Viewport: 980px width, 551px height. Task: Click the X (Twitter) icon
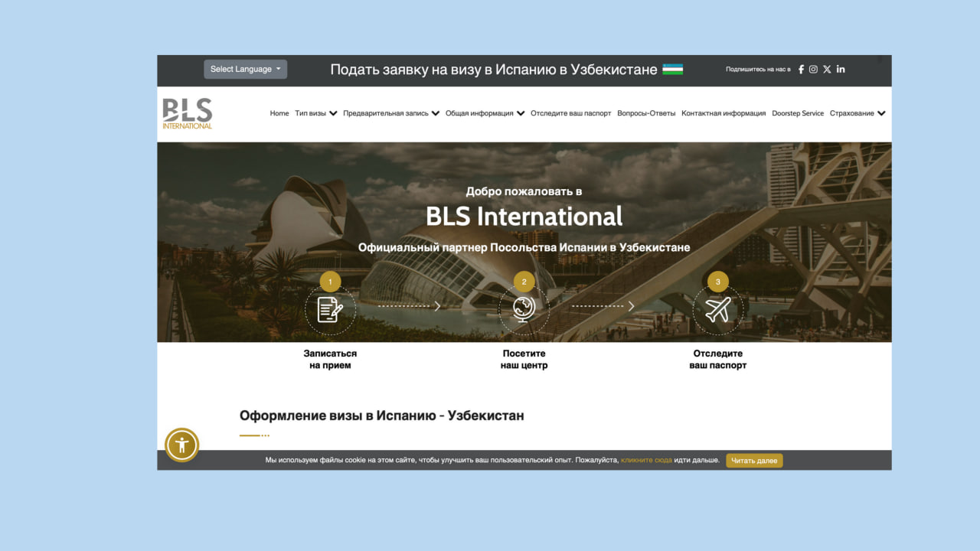tap(827, 69)
